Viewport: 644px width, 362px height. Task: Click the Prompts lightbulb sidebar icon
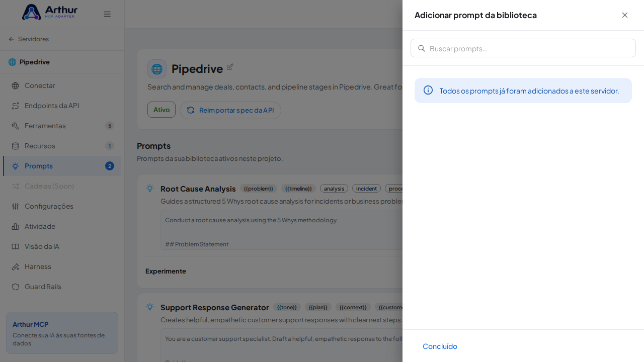(x=16, y=166)
